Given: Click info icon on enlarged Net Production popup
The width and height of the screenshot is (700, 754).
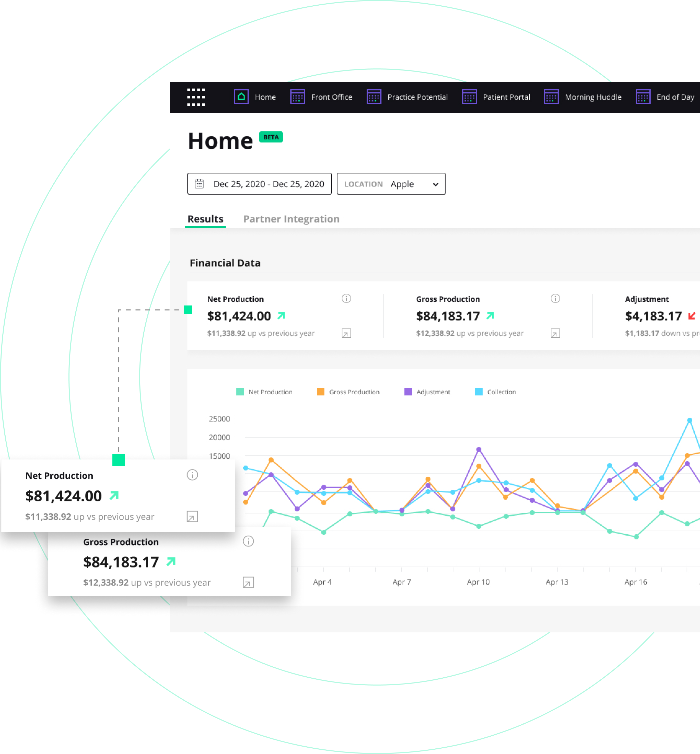Looking at the screenshot, I should (192, 475).
